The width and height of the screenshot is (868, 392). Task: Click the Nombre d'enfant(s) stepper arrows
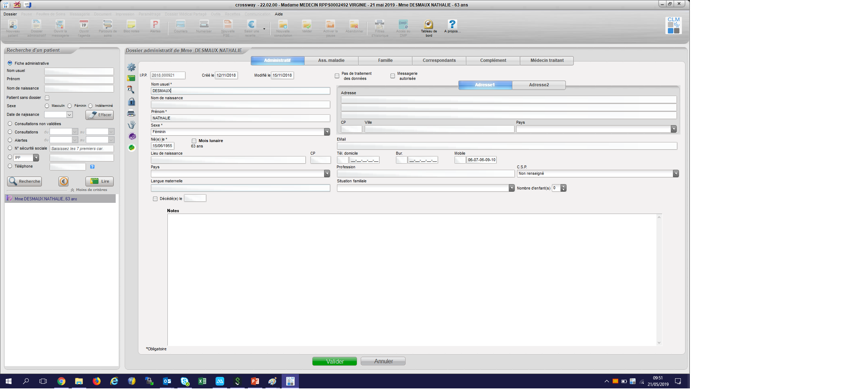tap(563, 188)
